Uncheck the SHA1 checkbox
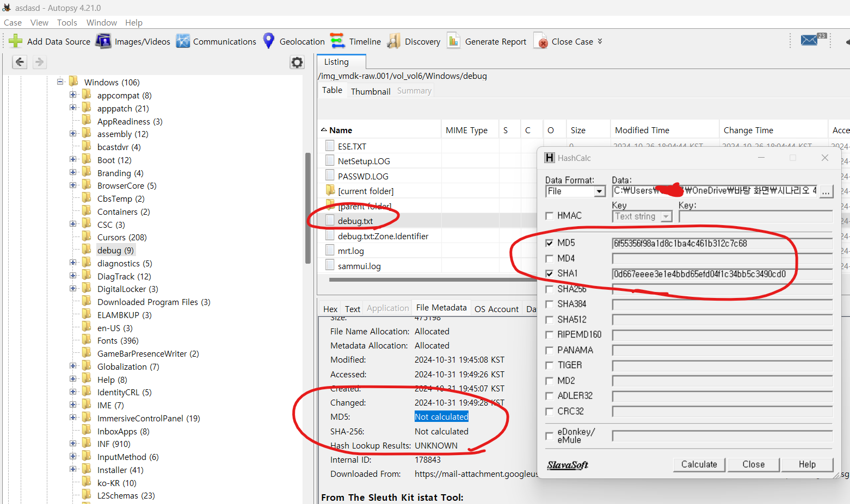This screenshot has height=504, width=850. pos(550,273)
